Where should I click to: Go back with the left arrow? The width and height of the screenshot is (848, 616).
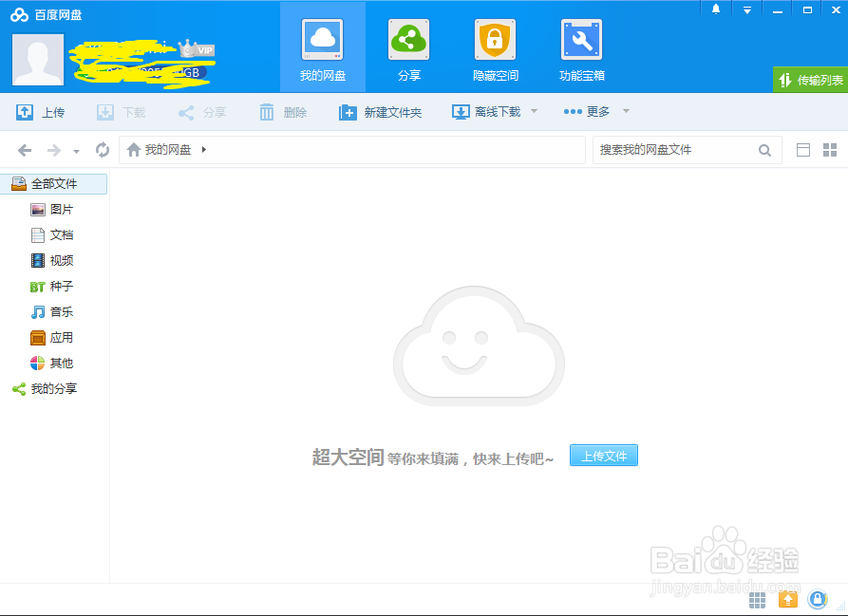click(25, 150)
